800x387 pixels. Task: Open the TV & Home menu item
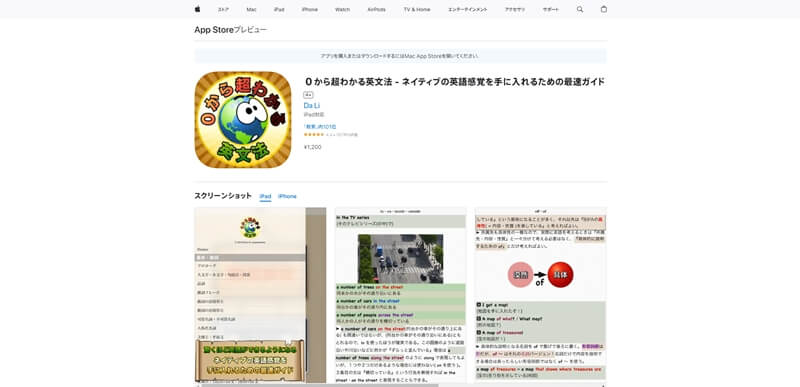[417, 10]
